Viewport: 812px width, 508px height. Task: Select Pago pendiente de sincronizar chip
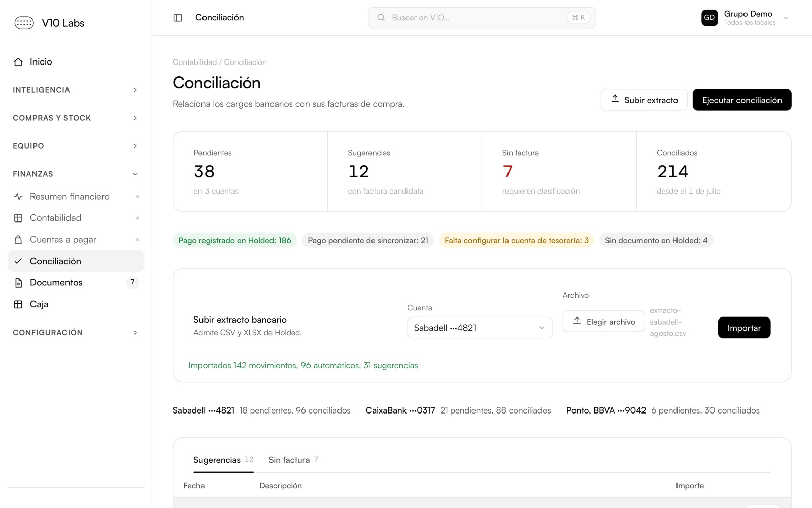(368, 240)
